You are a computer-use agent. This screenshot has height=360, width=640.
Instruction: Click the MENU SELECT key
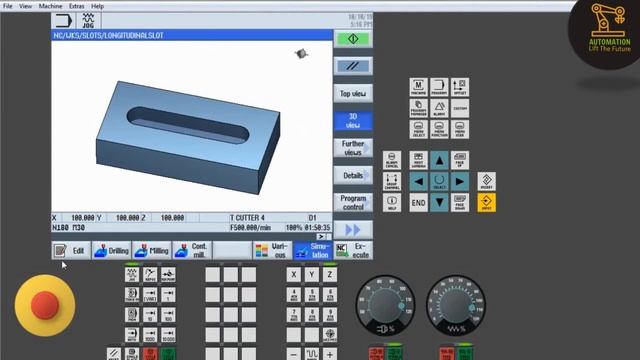tap(418, 129)
